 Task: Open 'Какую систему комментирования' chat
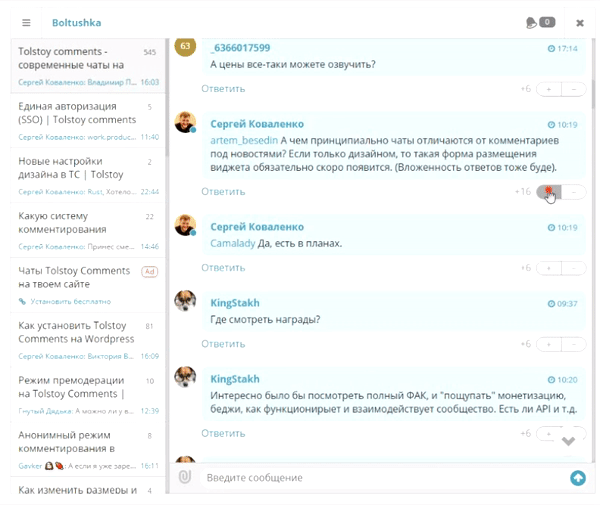tap(88, 230)
